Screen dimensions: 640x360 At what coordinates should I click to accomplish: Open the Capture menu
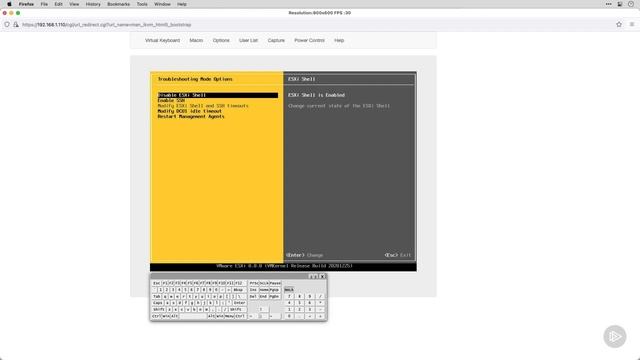[276, 40]
